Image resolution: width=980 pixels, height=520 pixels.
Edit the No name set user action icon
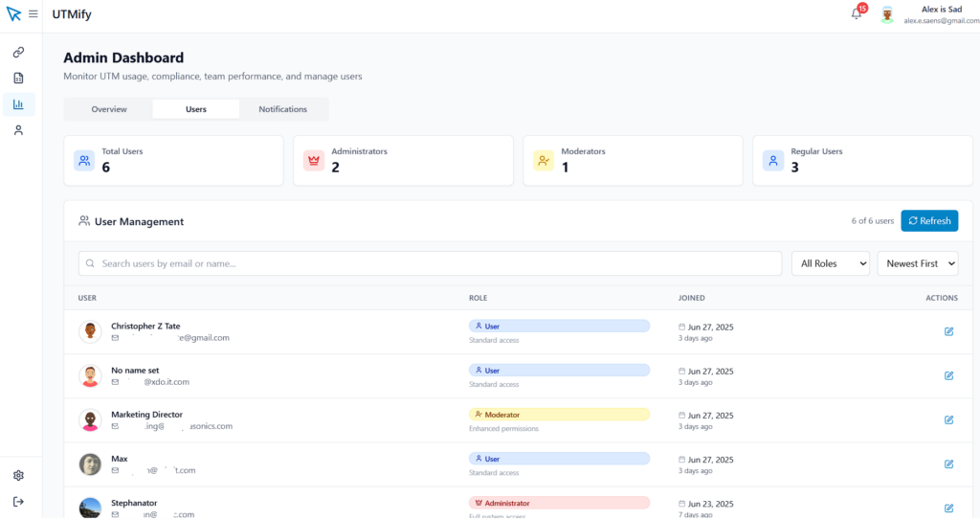pos(948,375)
